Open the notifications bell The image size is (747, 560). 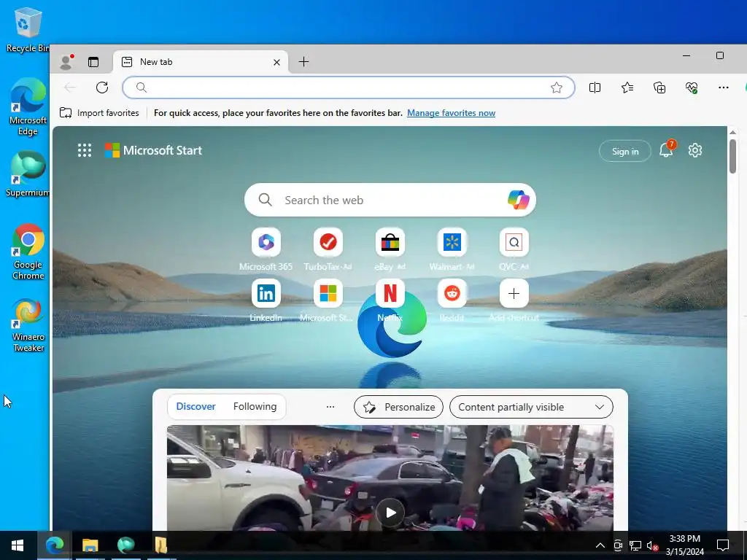[666, 150]
